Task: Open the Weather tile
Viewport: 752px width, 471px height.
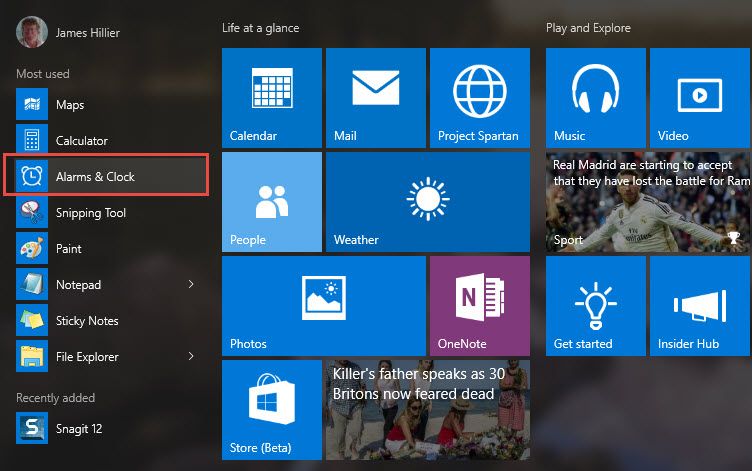Action: [428, 202]
